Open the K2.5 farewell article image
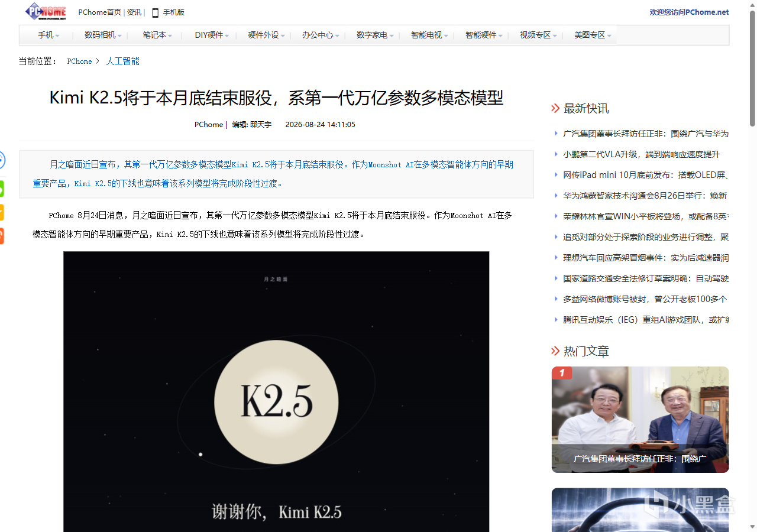This screenshot has width=757, height=532. [276, 391]
